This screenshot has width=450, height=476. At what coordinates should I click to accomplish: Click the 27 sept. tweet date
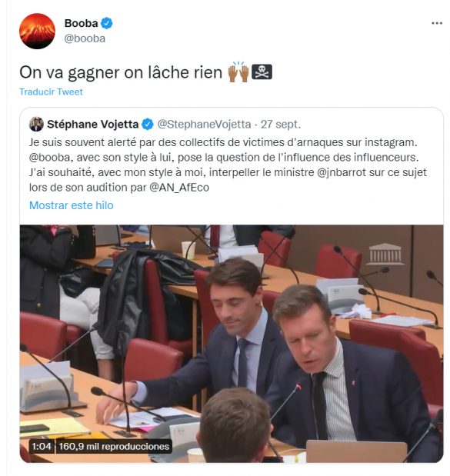pos(281,125)
